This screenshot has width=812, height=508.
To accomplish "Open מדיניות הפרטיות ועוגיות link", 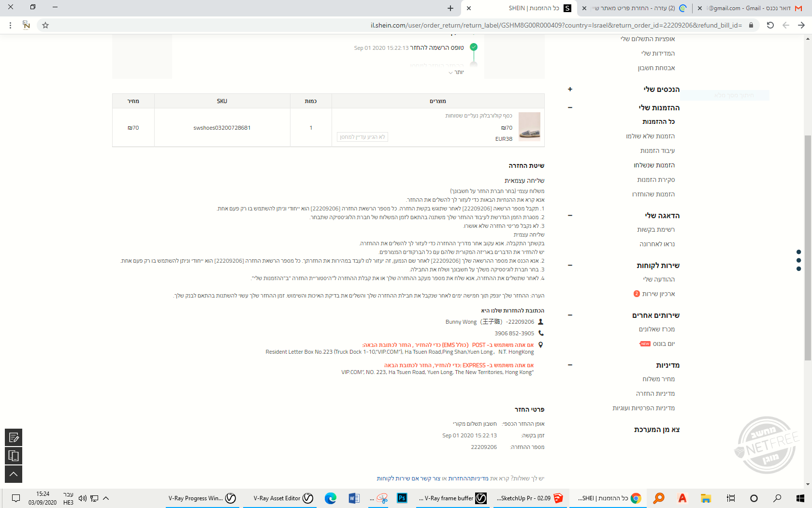I will (644, 408).
